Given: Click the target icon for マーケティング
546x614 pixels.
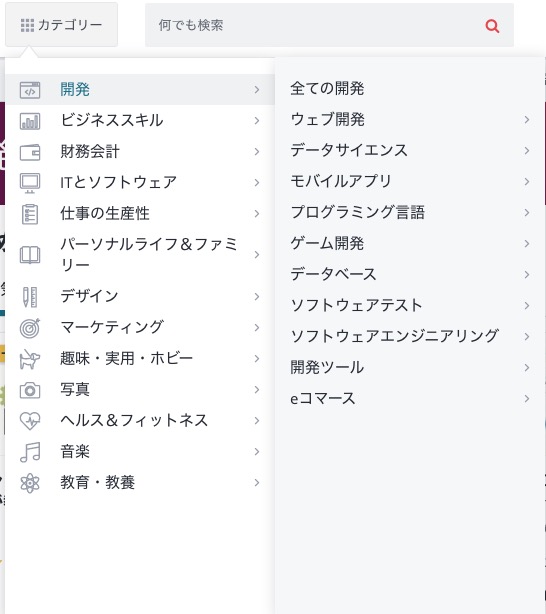Looking at the screenshot, I should (x=30, y=328).
